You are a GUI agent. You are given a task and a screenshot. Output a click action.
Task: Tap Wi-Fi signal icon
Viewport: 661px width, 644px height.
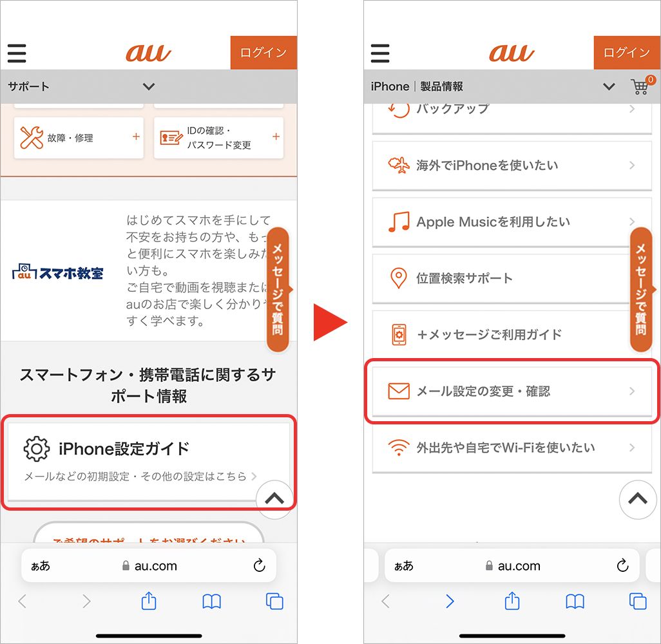coord(399,448)
